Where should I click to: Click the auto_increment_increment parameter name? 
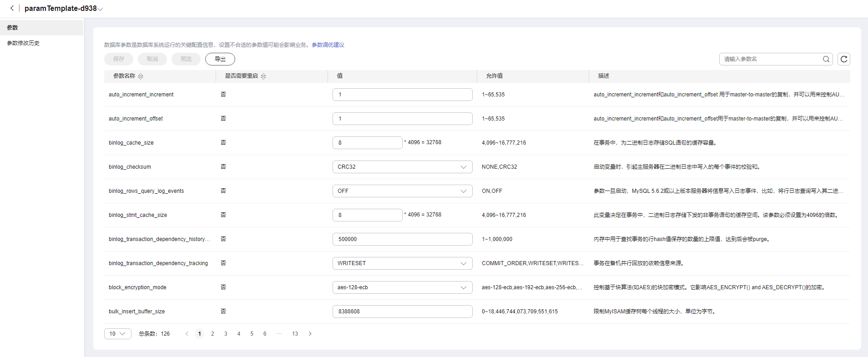click(141, 95)
